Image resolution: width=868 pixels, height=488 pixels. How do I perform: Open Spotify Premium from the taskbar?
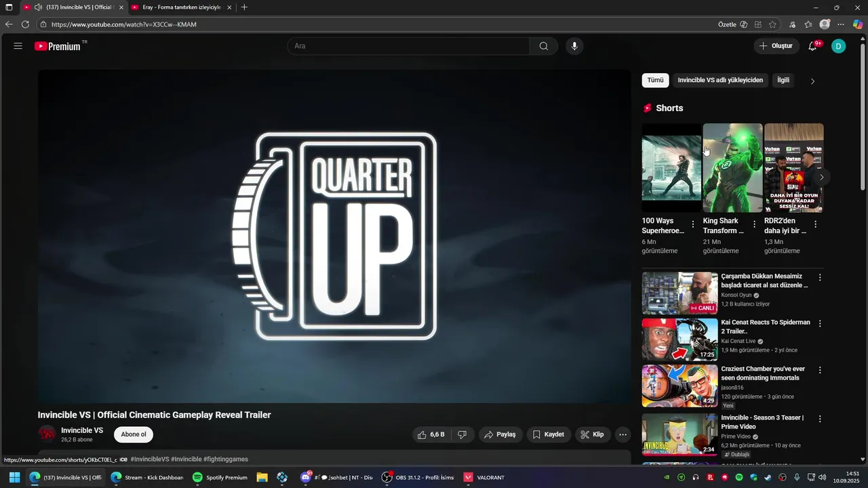click(220, 477)
